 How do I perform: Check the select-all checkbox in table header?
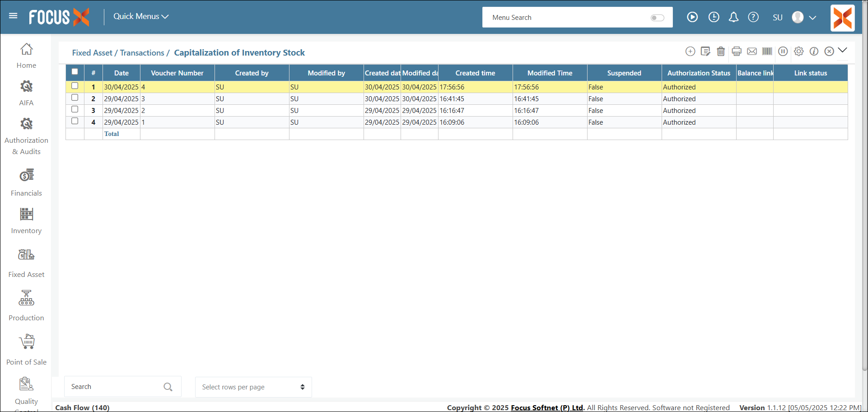(x=75, y=72)
